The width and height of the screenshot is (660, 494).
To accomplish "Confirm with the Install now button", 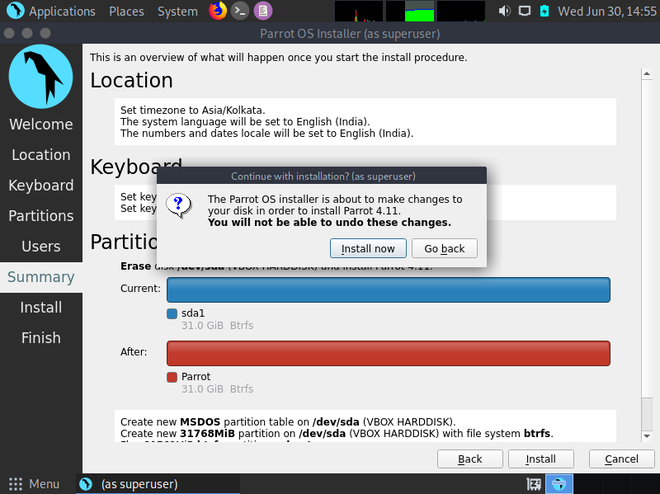I will [x=368, y=248].
